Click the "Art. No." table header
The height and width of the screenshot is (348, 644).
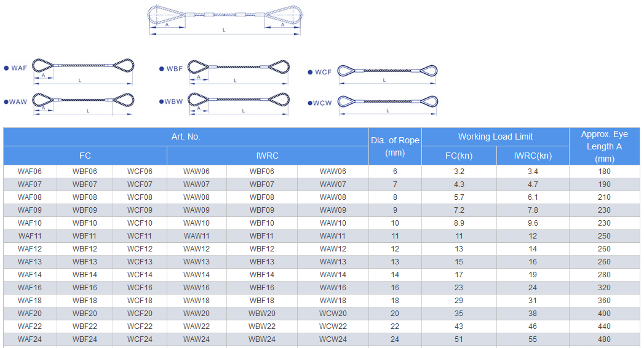tap(186, 136)
